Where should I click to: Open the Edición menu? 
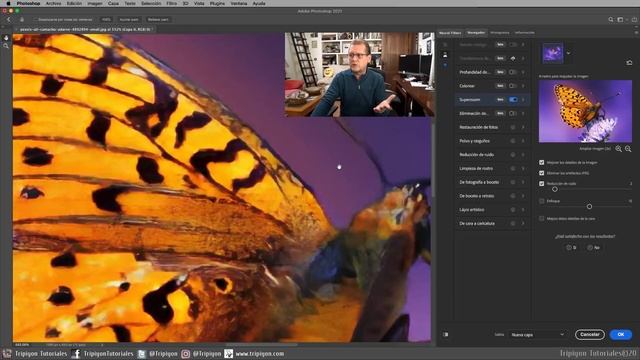click(x=74, y=3)
